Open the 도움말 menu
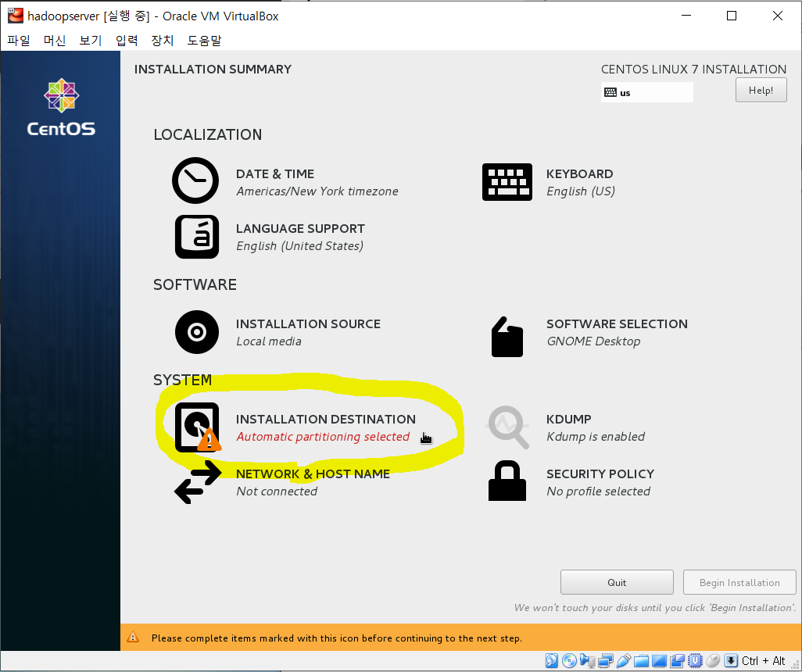This screenshot has height=672, width=802. (x=204, y=41)
